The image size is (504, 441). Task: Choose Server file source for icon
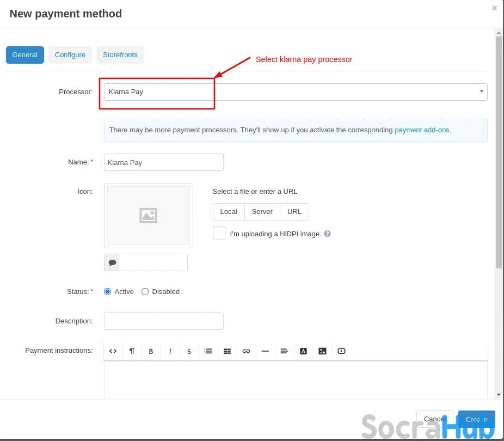[262, 211]
